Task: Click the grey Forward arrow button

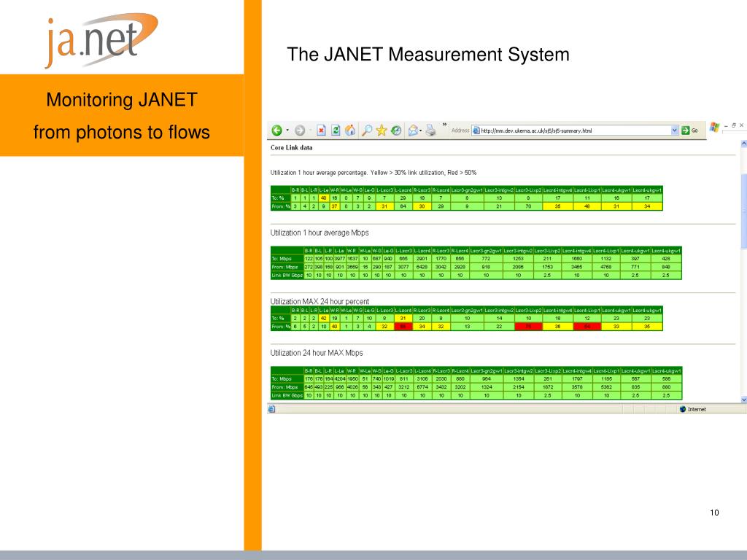Action: point(300,131)
